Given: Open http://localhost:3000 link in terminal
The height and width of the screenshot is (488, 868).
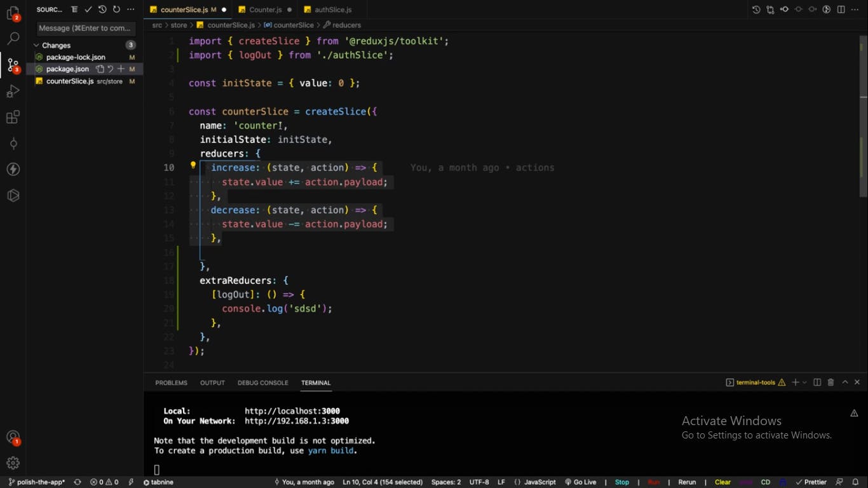Looking at the screenshot, I should tap(292, 411).
